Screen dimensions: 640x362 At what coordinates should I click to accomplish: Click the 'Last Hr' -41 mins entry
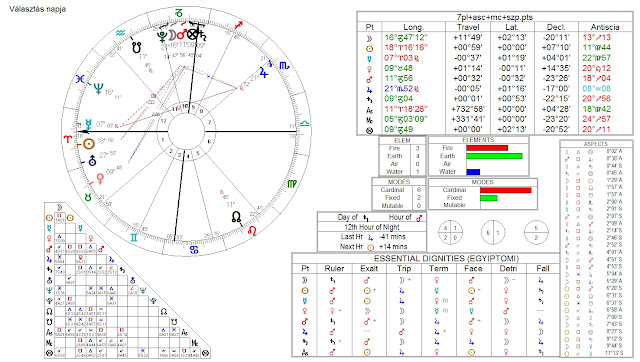coord(372,237)
